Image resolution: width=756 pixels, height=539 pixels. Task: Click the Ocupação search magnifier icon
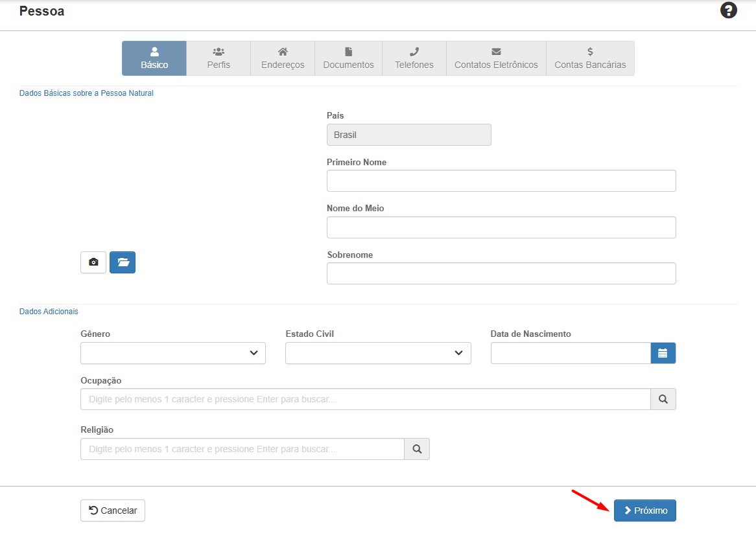663,399
